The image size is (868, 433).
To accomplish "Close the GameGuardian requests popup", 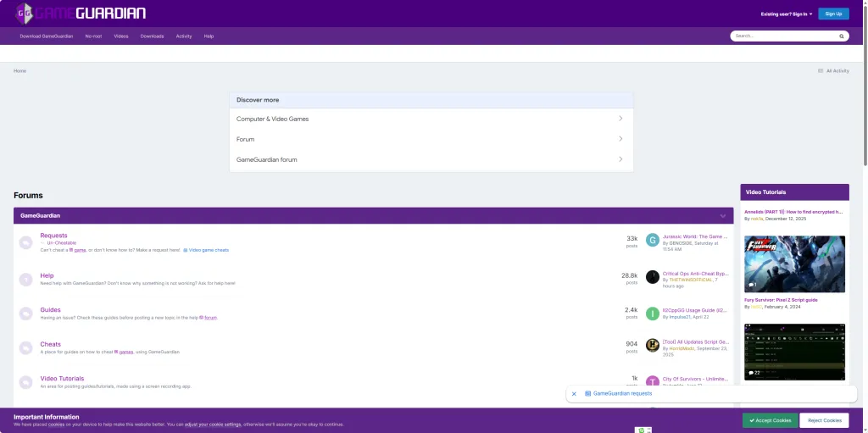I will point(574,394).
